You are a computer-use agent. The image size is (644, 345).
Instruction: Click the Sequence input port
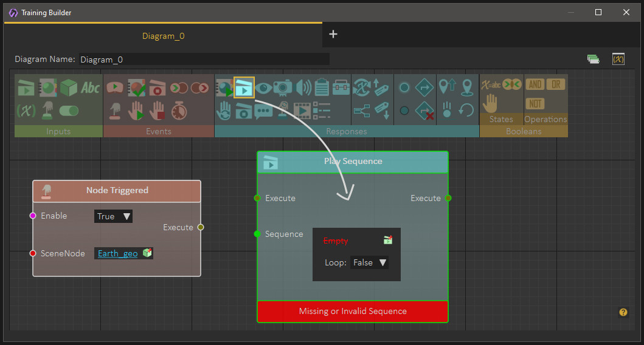click(257, 234)
